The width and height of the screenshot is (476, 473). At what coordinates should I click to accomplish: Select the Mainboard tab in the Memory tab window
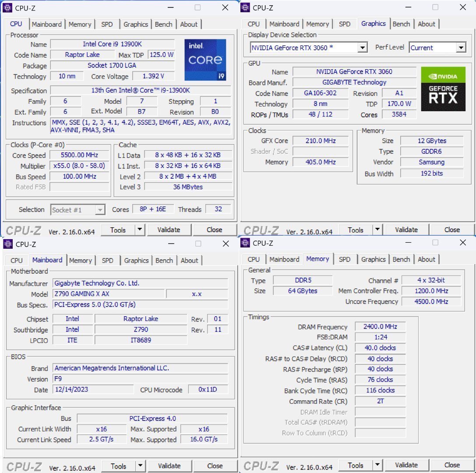click(x=284, y=259)
